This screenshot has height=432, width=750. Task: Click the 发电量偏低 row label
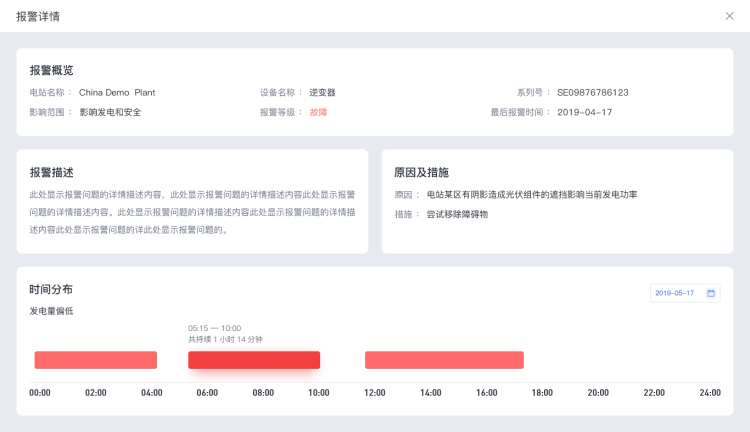pos(51,311)
